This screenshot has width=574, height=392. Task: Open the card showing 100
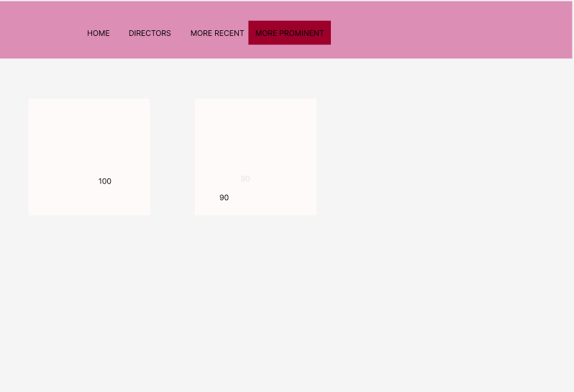[x=89, y=157]
